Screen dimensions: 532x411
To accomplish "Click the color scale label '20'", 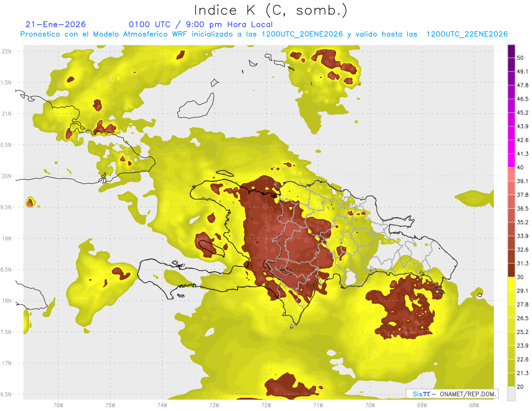I will coord(520,387).
